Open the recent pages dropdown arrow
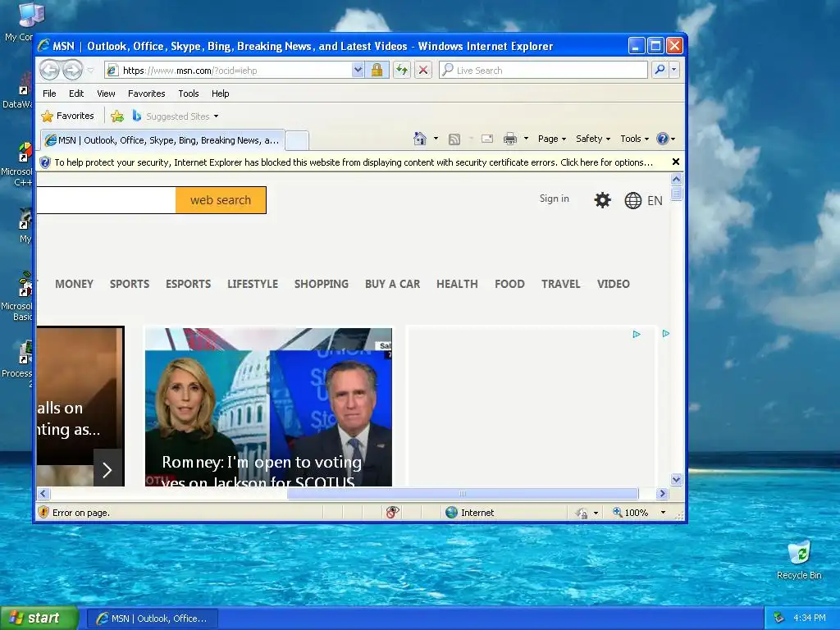Image resolution: width=840 pixels, height=630 pixels. (x=90, y=71)
